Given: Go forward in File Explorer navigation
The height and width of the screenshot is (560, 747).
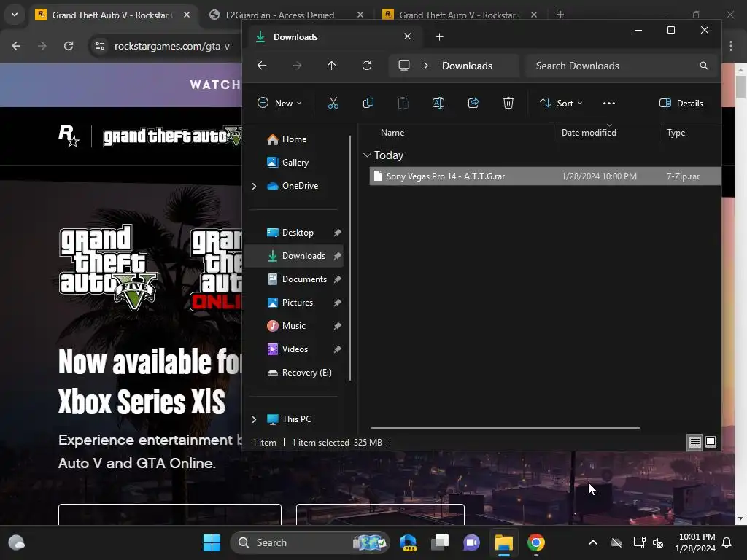Looking at the screenshot, I should [x=297, y=66].
